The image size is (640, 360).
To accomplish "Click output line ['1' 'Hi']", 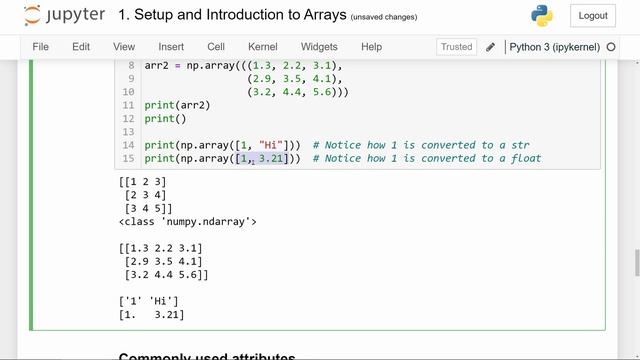I will pos(149,301).
